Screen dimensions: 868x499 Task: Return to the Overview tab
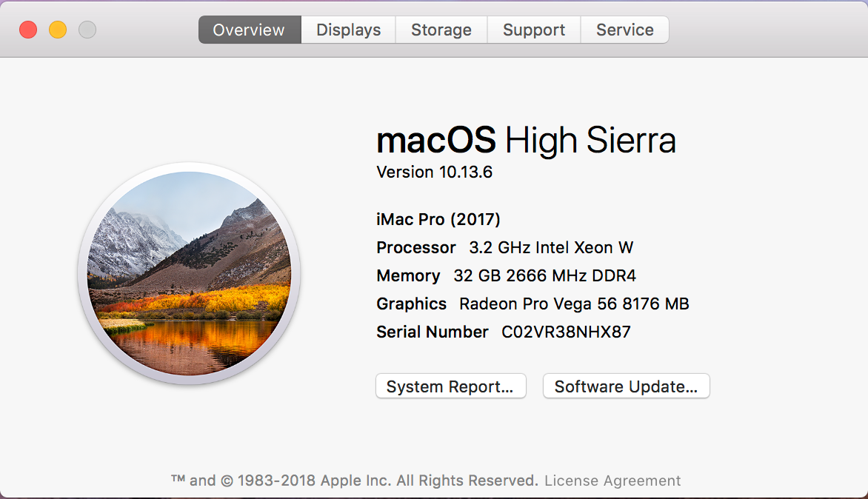coord(249,30)
